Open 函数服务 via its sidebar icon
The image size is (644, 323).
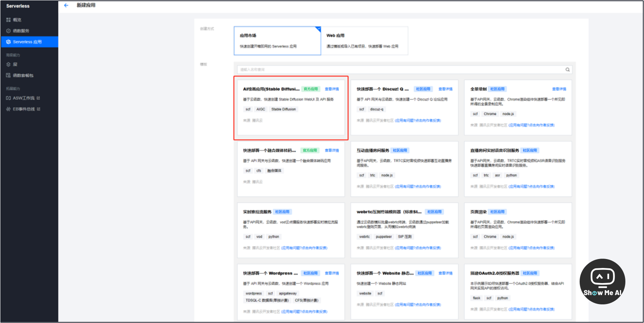[9, 31]
